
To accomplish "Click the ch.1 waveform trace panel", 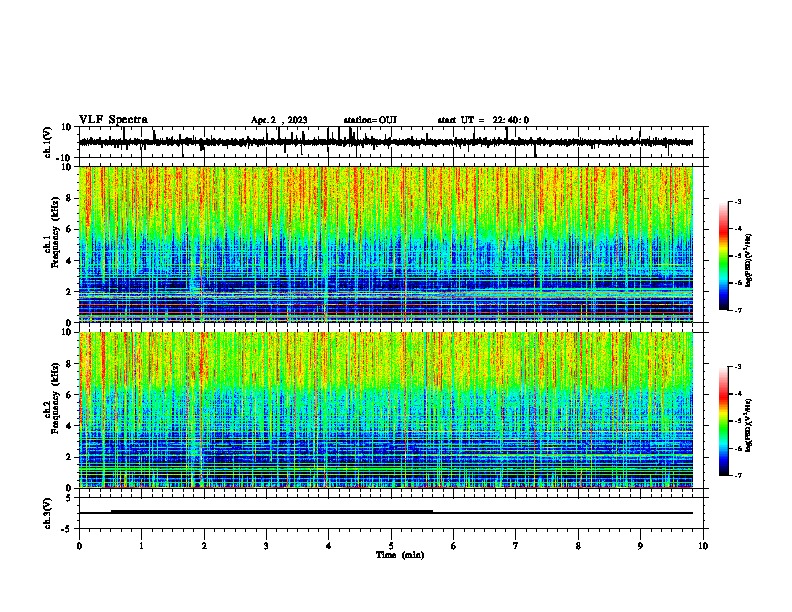I will click(391, 142).
